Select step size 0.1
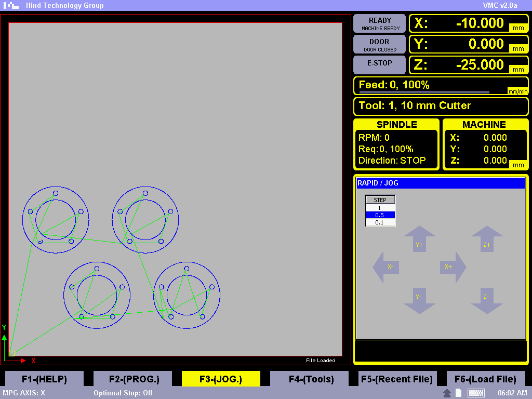The height and width of the screenshot is (399, 532). (x=380, y=222)
